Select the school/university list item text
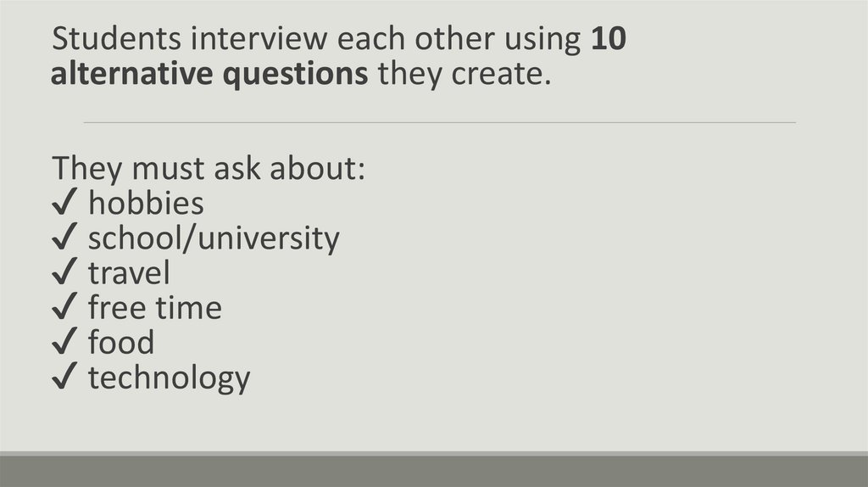 [x=214, y=238]
